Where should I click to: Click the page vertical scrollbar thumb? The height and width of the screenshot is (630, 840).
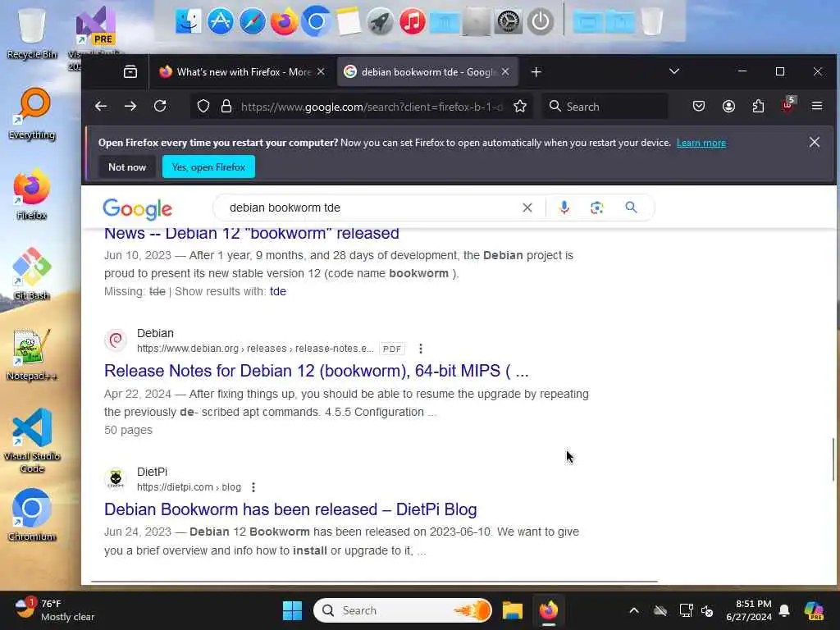coord(833,459)
